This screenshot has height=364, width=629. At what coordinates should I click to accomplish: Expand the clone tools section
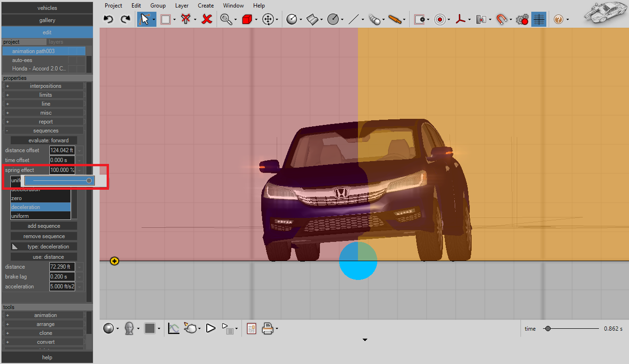coord(44,333)
